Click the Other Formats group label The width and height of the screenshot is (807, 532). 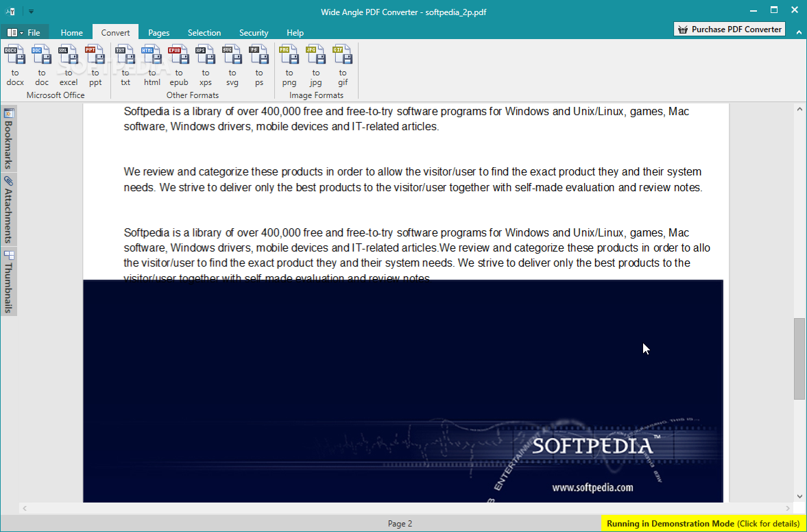click(193, 95)
